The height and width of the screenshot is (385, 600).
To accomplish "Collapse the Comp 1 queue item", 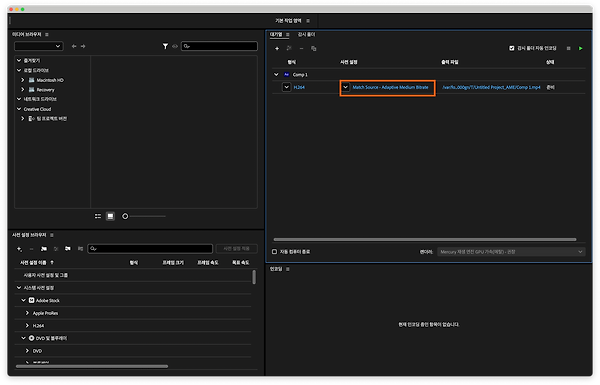I will click(276, 75).
